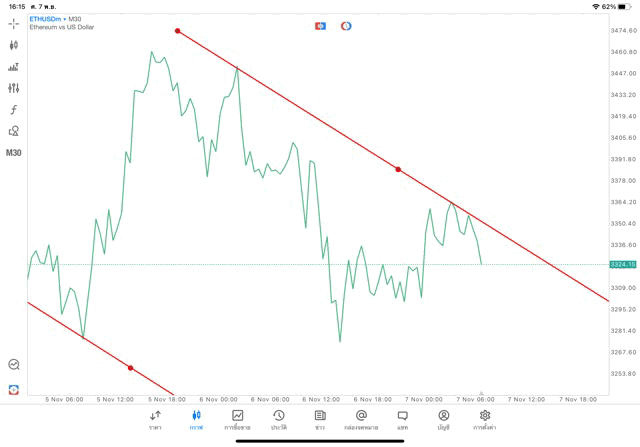Open the function indicators icon

pos(14,110)
